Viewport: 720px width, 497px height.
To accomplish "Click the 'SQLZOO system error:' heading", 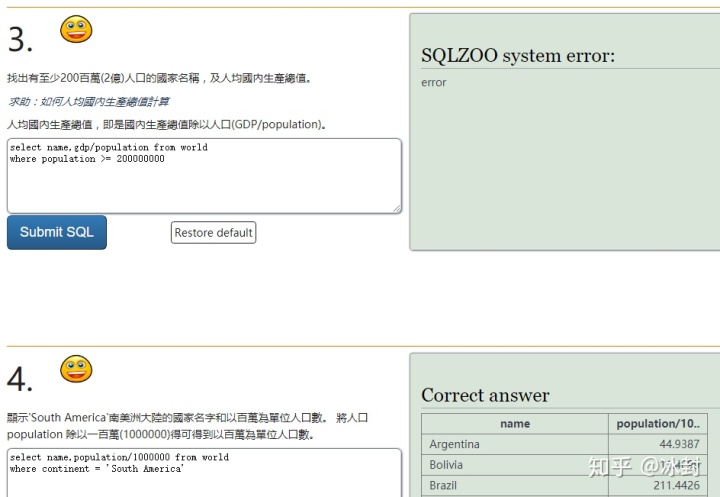I will 518,56.
